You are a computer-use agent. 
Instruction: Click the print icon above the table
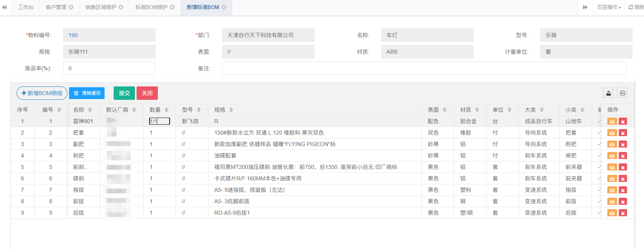coord(622,93)
